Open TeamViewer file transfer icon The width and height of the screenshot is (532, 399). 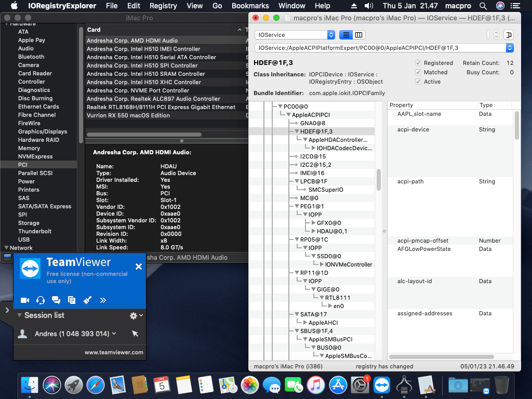point(72,300)
